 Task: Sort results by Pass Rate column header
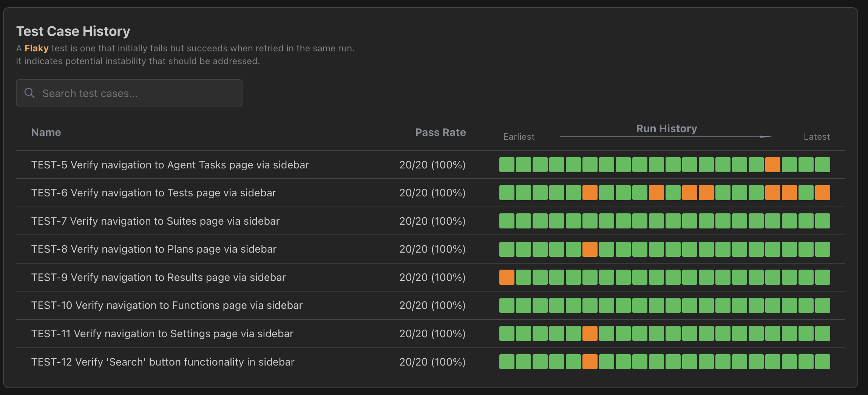[440, 132]
